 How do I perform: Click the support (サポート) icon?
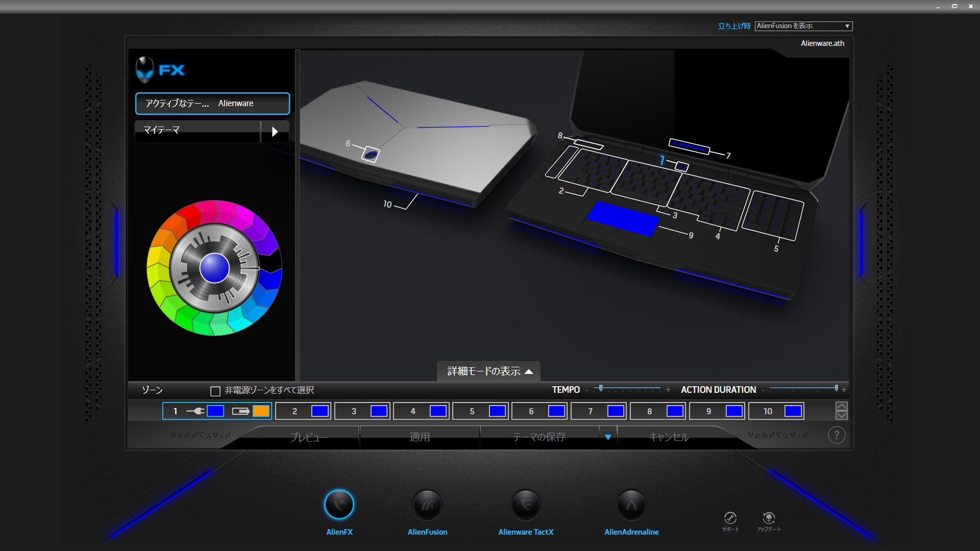[730, 518]
